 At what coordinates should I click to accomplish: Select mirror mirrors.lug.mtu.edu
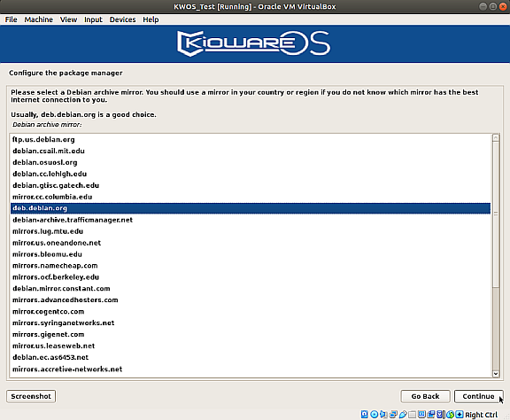(251, 231)
